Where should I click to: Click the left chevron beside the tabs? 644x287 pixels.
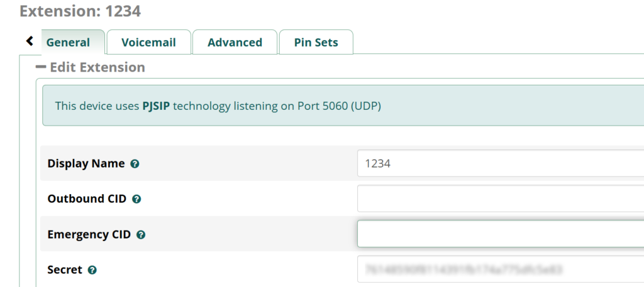[30, 41]
